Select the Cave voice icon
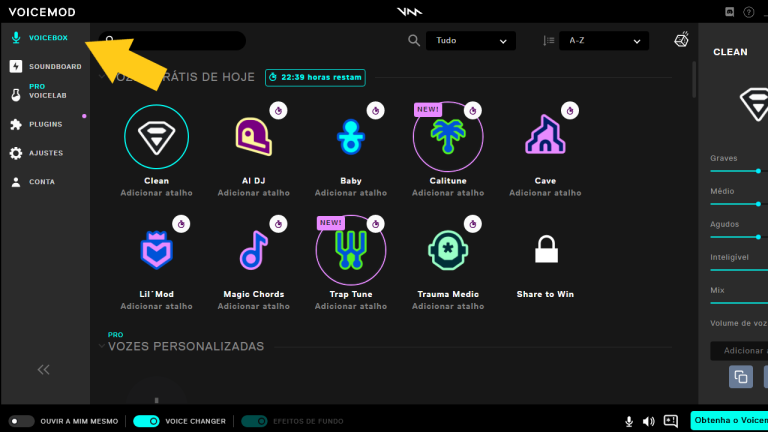This screenshot has width=768, height=432. point(545,135)
